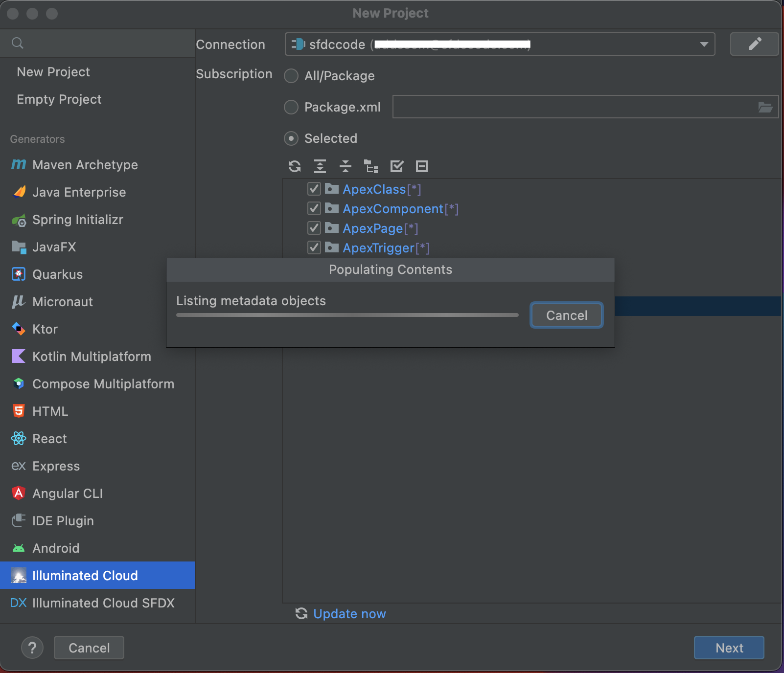The width and height of the screenshot is (784, 673).
Task: Click the Spring Initializr icon
Action: [x=19, y=220]
